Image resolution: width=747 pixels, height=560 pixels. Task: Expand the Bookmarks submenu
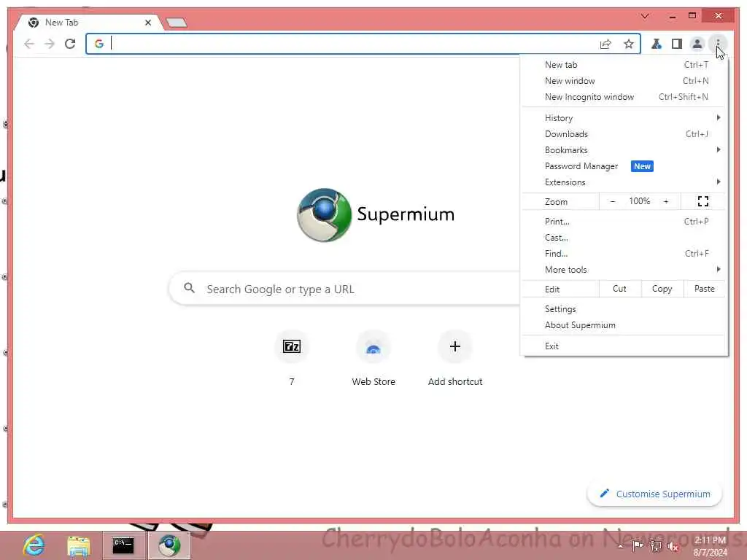(x=624, y=150)
